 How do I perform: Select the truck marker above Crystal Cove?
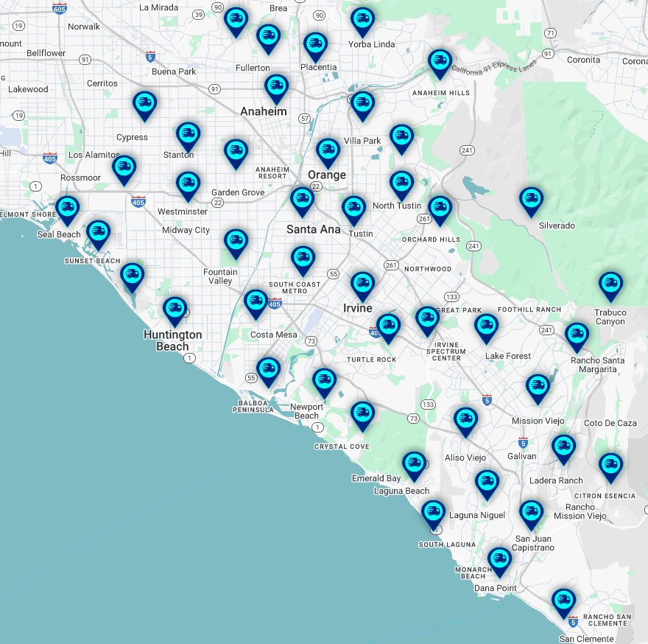point(362,414)
